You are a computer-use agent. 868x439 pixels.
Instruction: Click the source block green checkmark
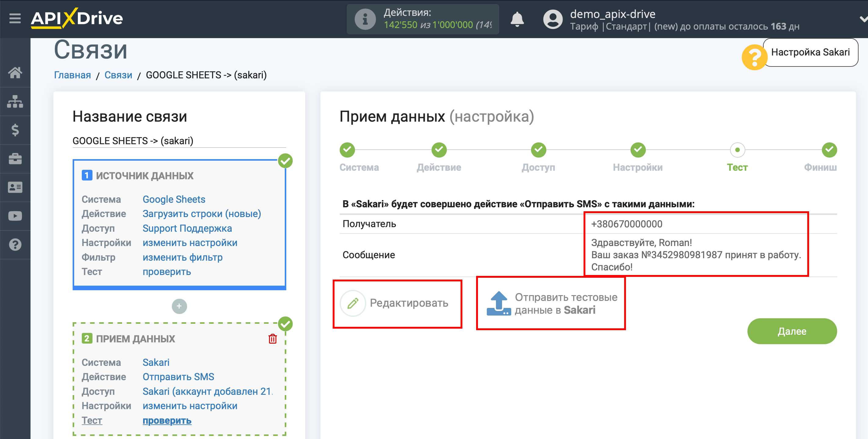pyautogui.click(x=285, y=161)
